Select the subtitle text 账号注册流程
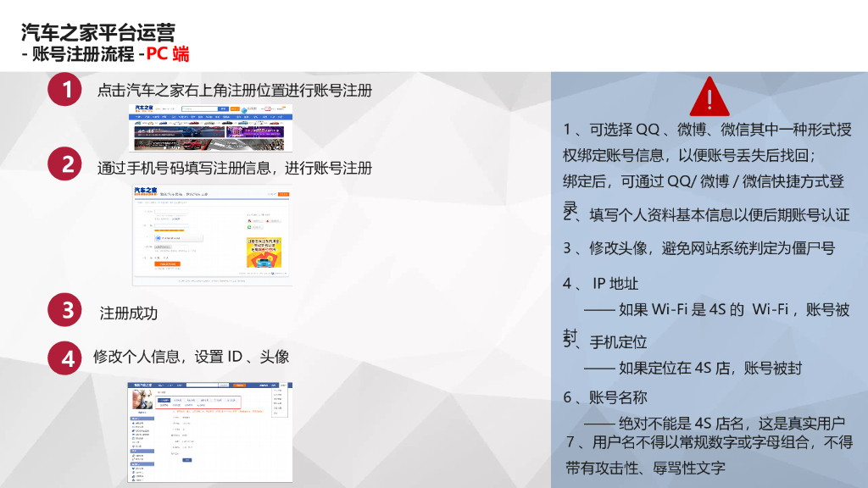The height and width of the screenshot is (488, 868). pos(83,54)
